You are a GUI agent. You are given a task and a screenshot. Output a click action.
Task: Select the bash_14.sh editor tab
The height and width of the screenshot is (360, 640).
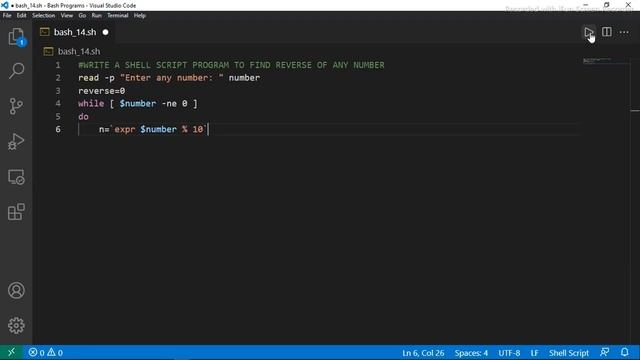pyautogui.click(x=75, y=32)
